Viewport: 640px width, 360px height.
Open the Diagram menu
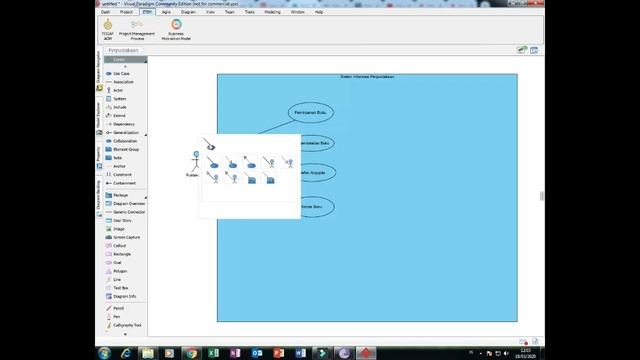tap(188, 12)
